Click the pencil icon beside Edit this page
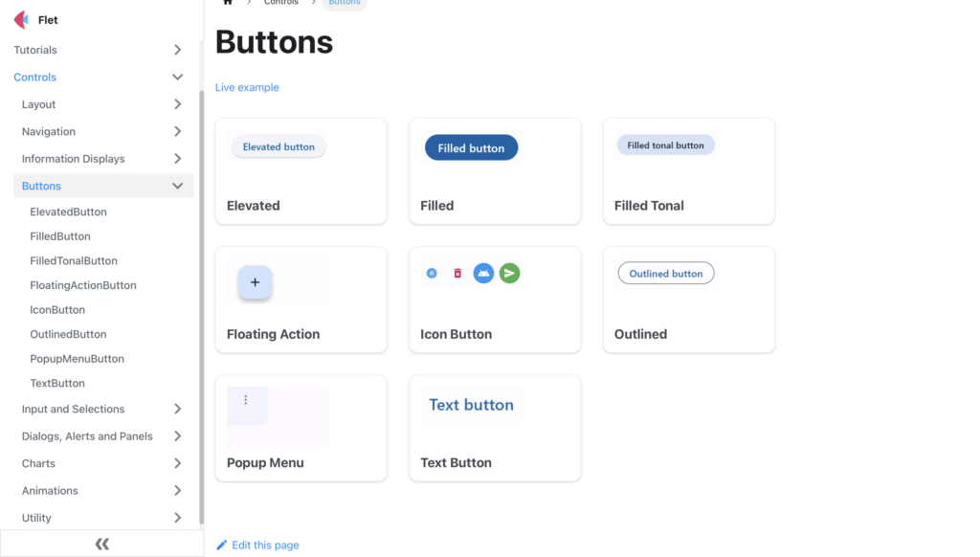 [222, 545]
